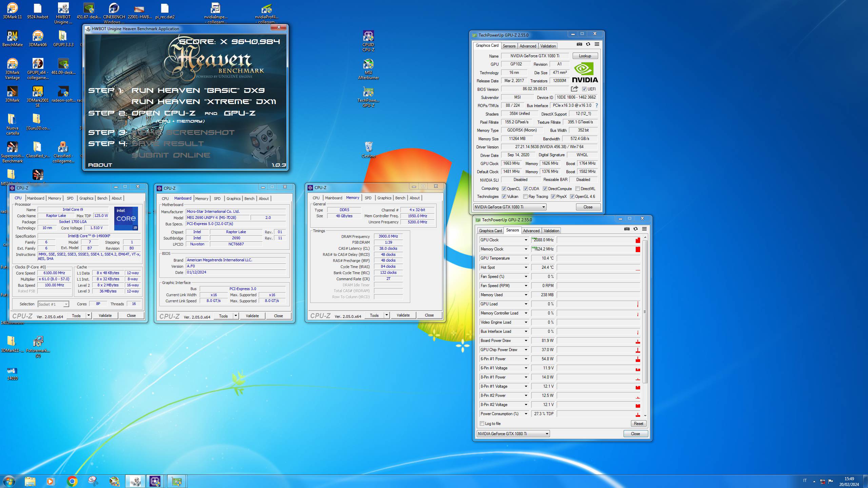
Task: Open SPD tab in CPU-Z Memory window
Action: pos(368,198)
